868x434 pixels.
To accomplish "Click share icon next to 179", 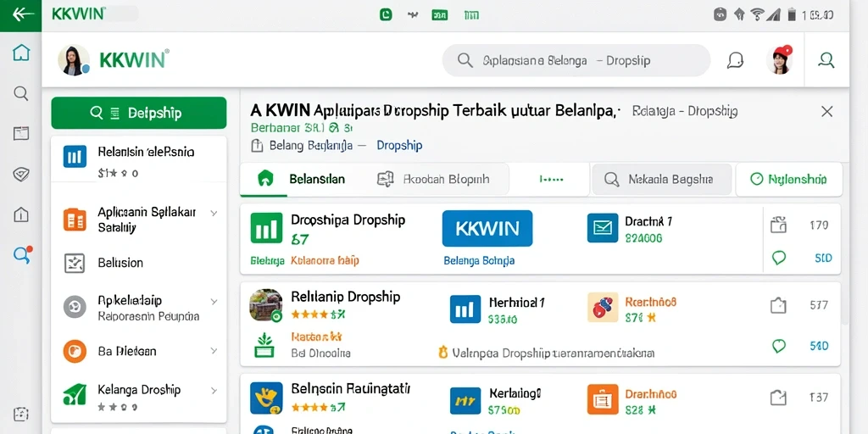I will (x=779, y=225).
